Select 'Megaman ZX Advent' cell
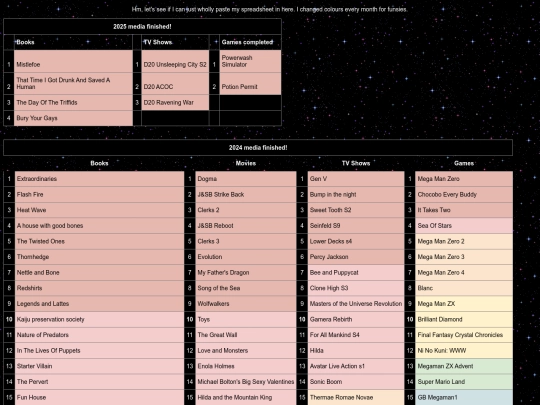The image size is (540, 405). pos(464,366)
